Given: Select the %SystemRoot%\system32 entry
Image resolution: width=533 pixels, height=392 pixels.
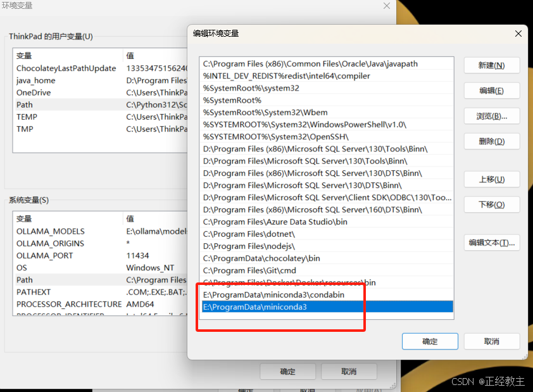Looking at the screenshot, I should coord(327,88).
